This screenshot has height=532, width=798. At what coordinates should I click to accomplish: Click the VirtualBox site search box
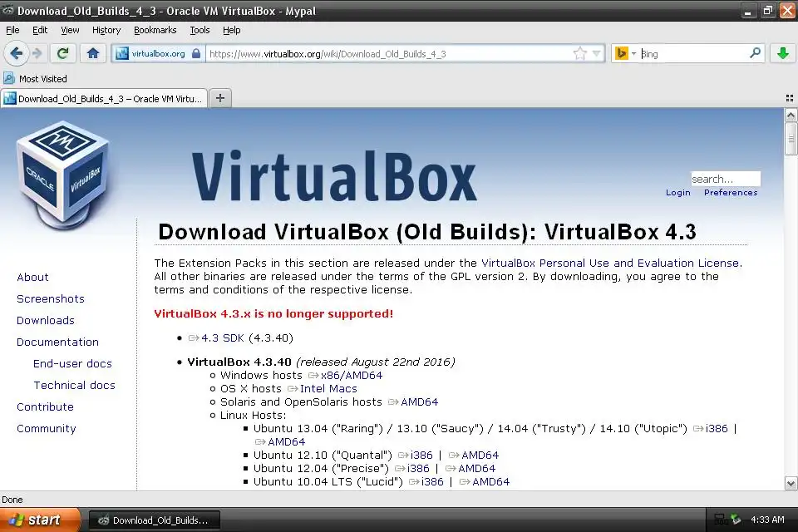point(725,179)
